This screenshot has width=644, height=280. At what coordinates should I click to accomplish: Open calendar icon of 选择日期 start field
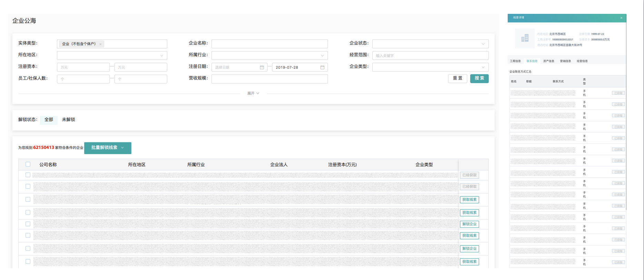click(x=262, y=67)
